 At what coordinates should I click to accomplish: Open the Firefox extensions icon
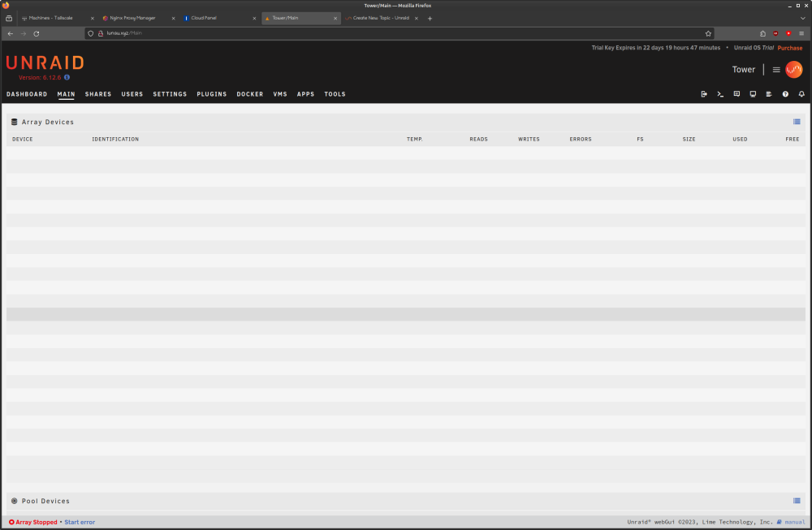(762, 33)
